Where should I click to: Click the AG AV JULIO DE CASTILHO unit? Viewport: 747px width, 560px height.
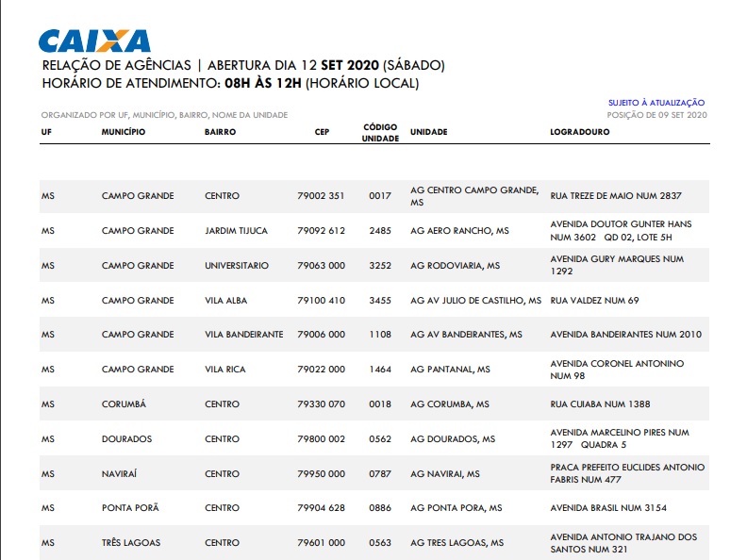475,300
